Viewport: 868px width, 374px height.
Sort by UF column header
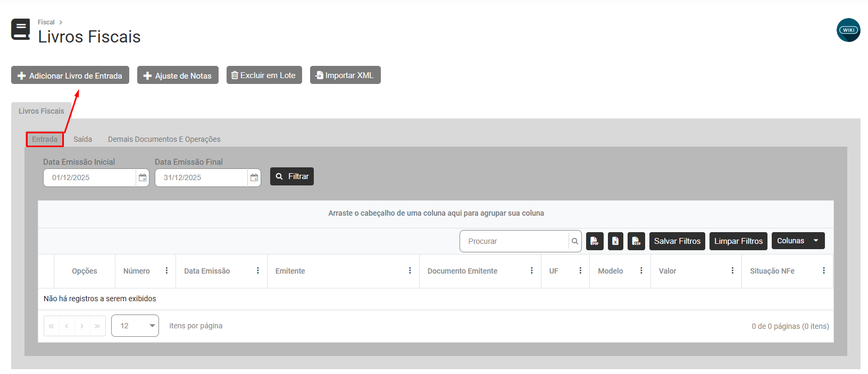(x=554, y=271)
